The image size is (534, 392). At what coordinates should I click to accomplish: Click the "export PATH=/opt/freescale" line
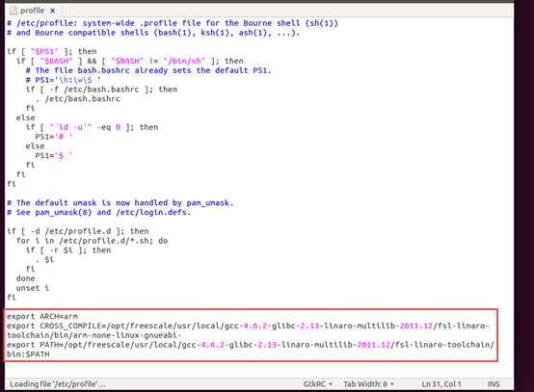[251, 345]
